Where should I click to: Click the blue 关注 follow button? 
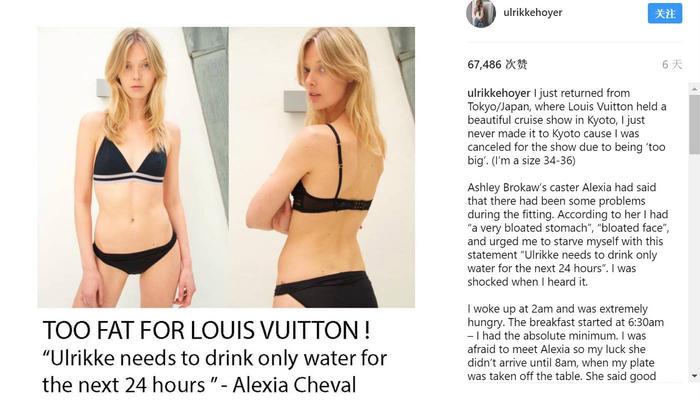[665, 13]
